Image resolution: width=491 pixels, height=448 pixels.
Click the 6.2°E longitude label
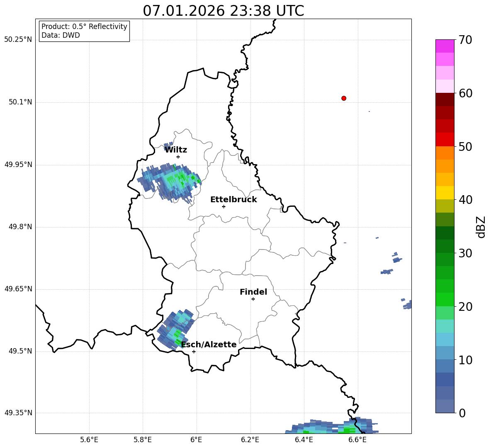(250, 440)
